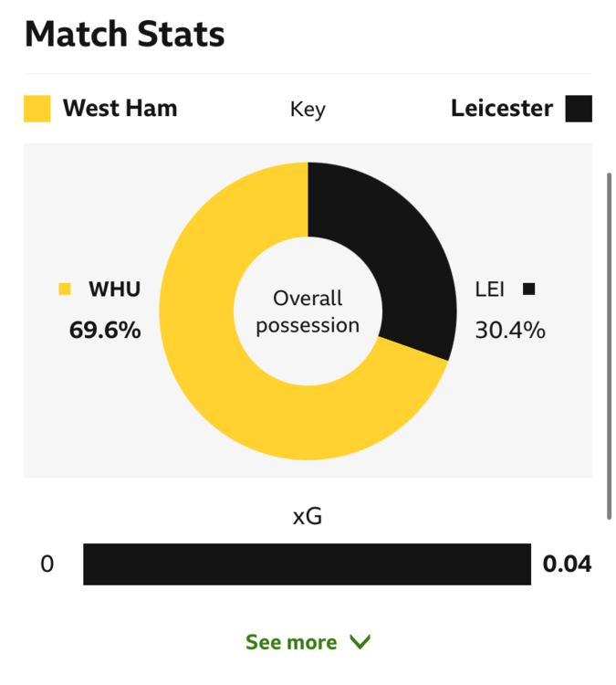616x685 pixels.
Task: Click the WHU 69.6% possession value
Action: click(105, 330)
